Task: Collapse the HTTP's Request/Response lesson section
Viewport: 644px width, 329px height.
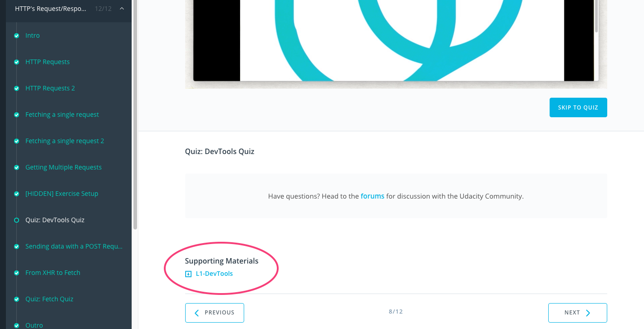Action: (x=122, y=8)
